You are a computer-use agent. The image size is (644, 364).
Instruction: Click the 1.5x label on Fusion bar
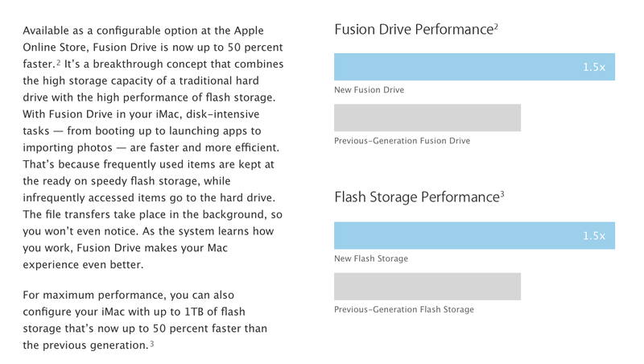coord(594,67)
